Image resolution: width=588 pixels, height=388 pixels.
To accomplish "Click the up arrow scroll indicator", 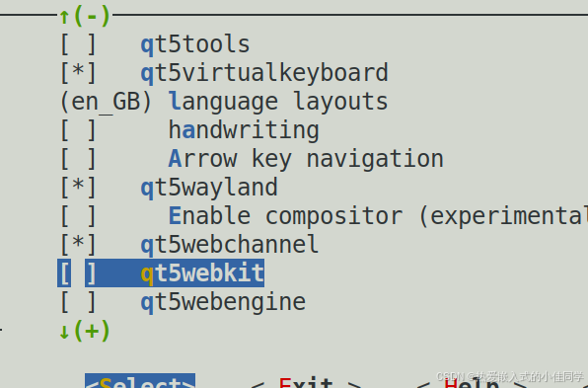I will [64, 17].
